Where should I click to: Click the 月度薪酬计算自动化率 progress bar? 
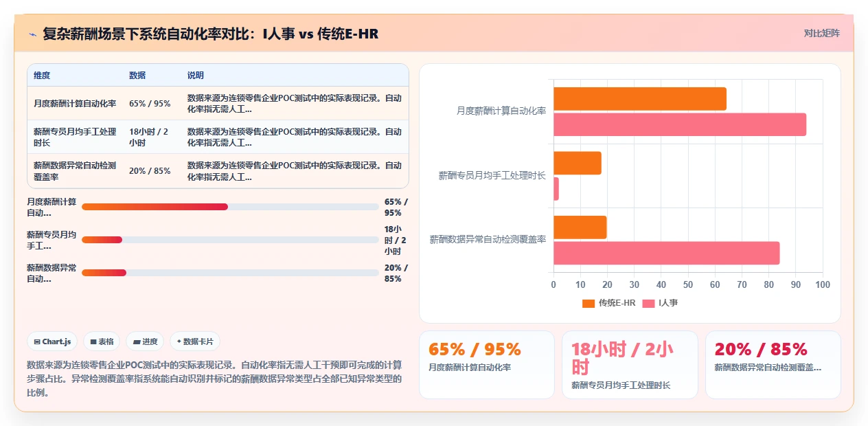[x=230, y=207]
